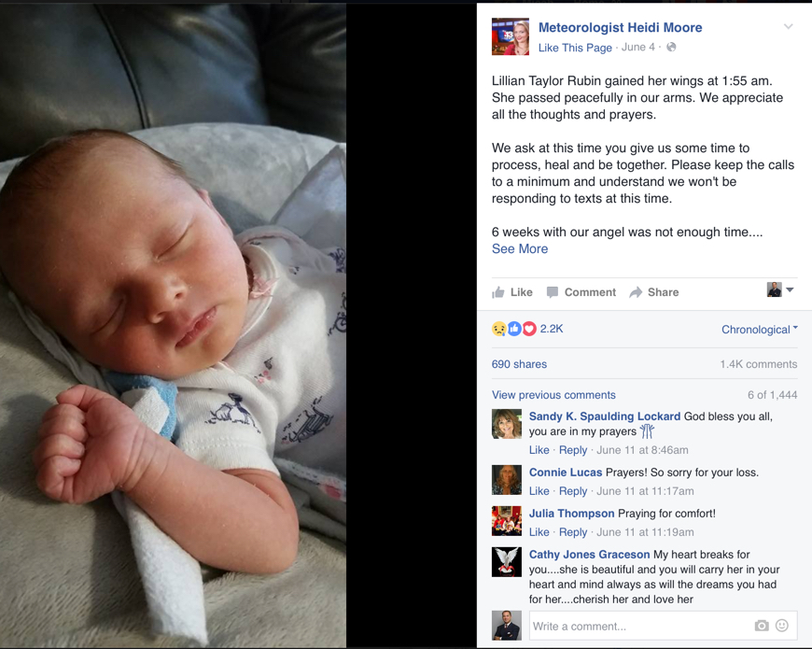Click the Comment speech bubble icon
The width and height of the screenshot is (812, 649).
(553, 292)
